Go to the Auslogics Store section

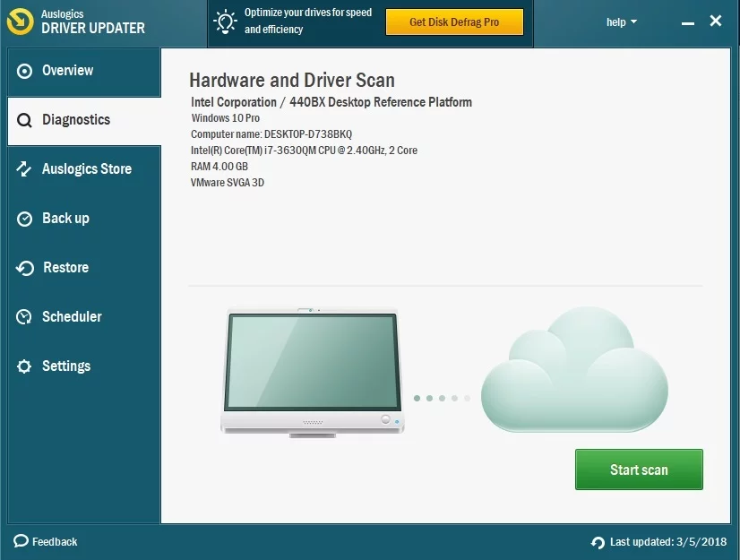(x=86, y=169)
